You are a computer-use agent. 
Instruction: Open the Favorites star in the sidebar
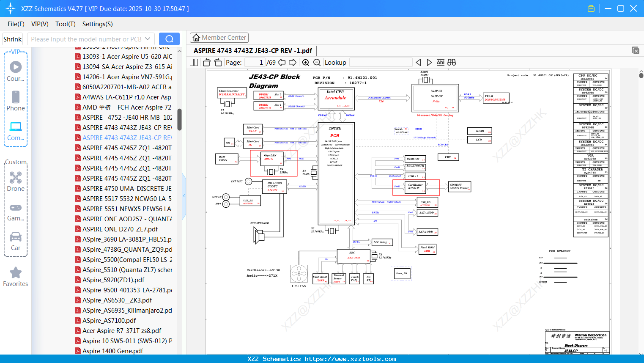click(x=16, y=277)
